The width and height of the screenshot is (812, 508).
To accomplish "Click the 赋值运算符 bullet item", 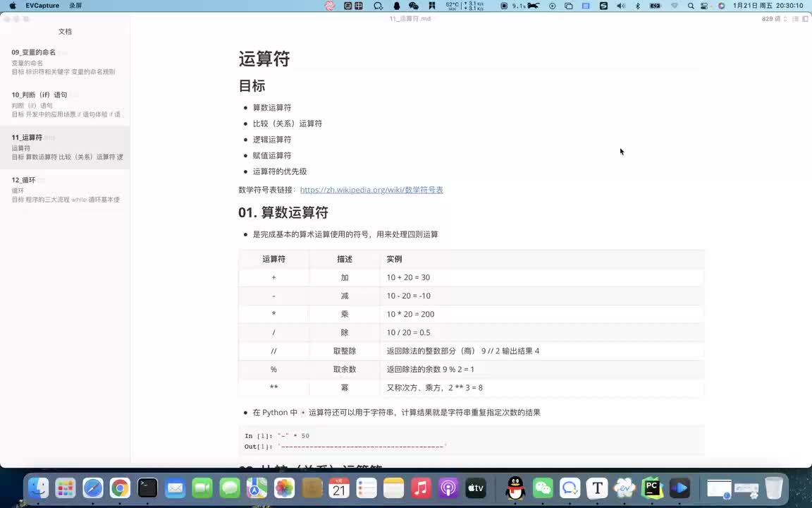I will 272,155.
